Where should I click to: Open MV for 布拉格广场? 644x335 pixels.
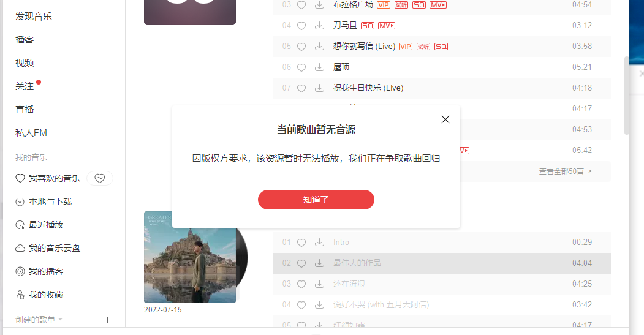(438, 5)
